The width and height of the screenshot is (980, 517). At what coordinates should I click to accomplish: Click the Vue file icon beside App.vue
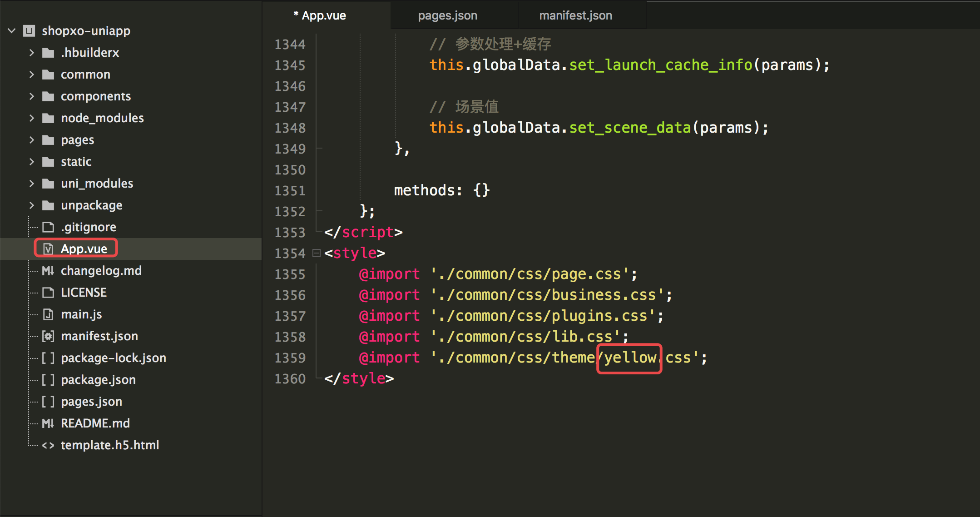48,249
